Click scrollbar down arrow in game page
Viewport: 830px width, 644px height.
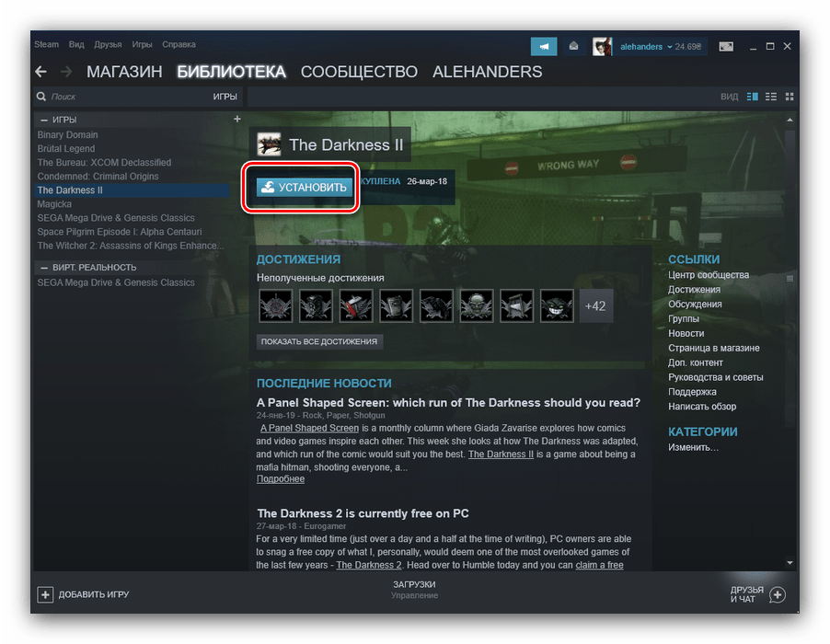point(790,562)
